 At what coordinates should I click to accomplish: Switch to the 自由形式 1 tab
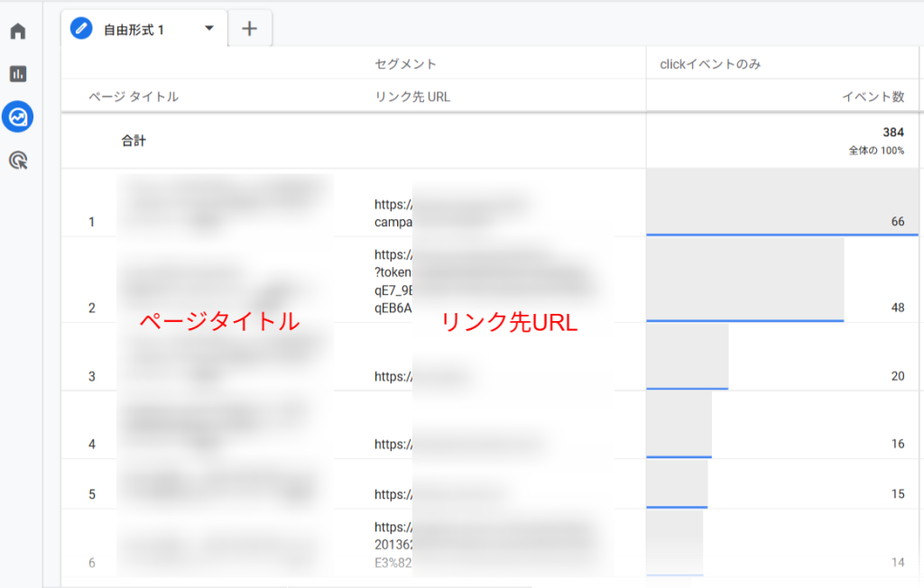pyautogui.click(x=134, y=30)
